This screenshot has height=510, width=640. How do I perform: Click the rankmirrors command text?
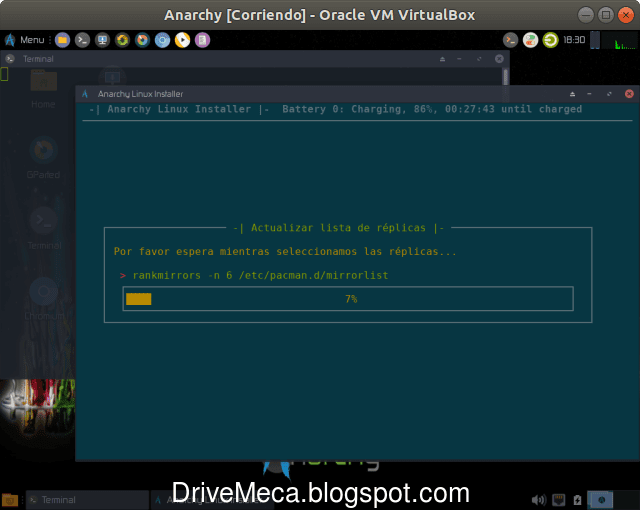pyautogui.click(x=260, y=275)
